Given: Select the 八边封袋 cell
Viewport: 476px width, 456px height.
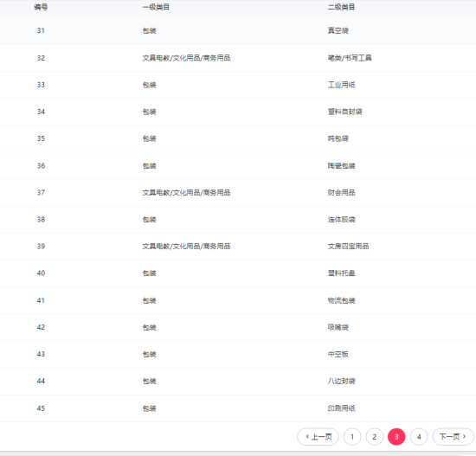Looking at the screenshot, I should (342, 381).
